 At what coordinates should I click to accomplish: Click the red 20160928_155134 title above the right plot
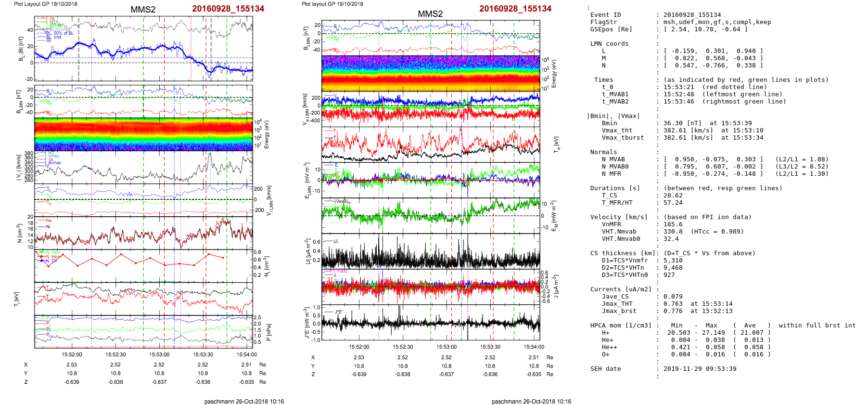pyautogui.click(x=515, y=9)
